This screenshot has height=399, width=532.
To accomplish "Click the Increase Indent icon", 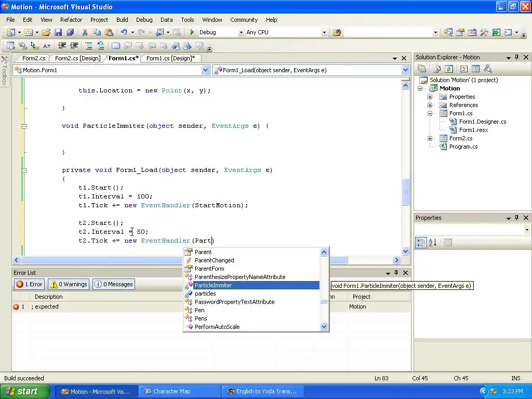I will [74, 46].
